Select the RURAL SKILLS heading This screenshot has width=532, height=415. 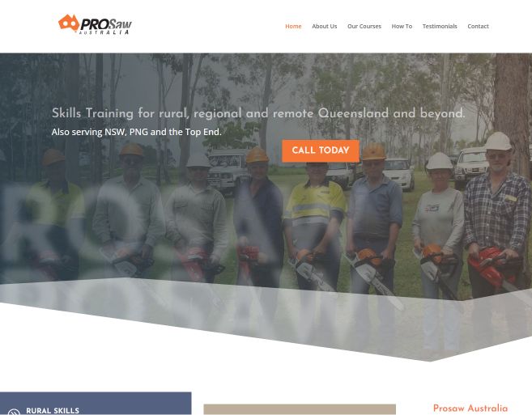tap(53, 411)
